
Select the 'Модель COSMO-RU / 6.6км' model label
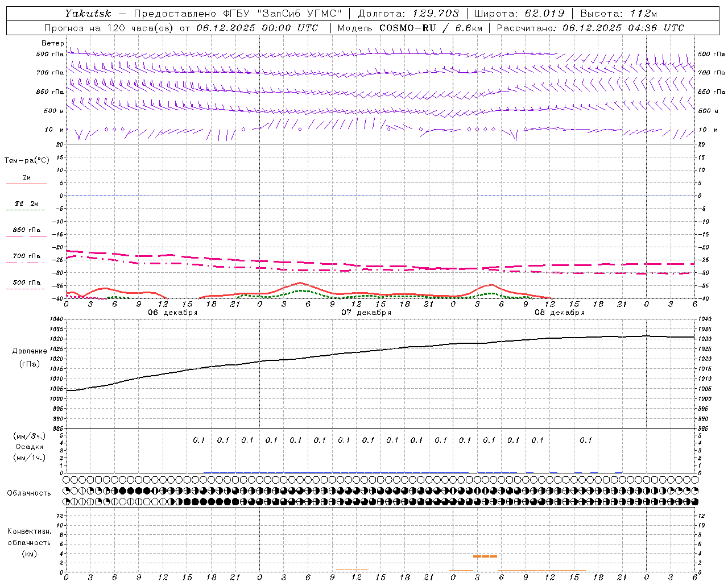(410, 28)
